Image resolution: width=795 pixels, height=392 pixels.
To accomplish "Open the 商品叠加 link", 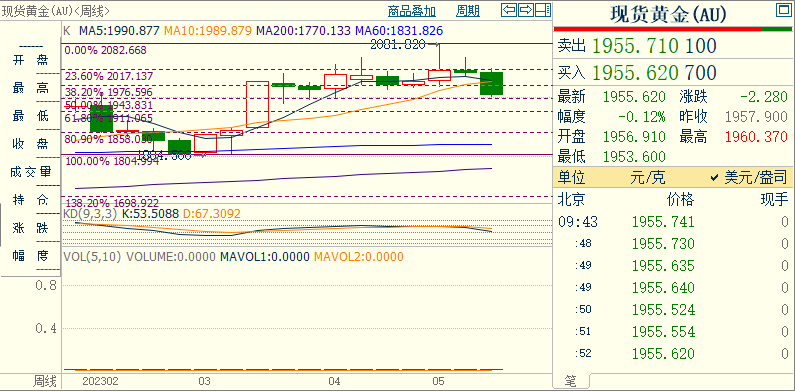I will coord(412,11).
